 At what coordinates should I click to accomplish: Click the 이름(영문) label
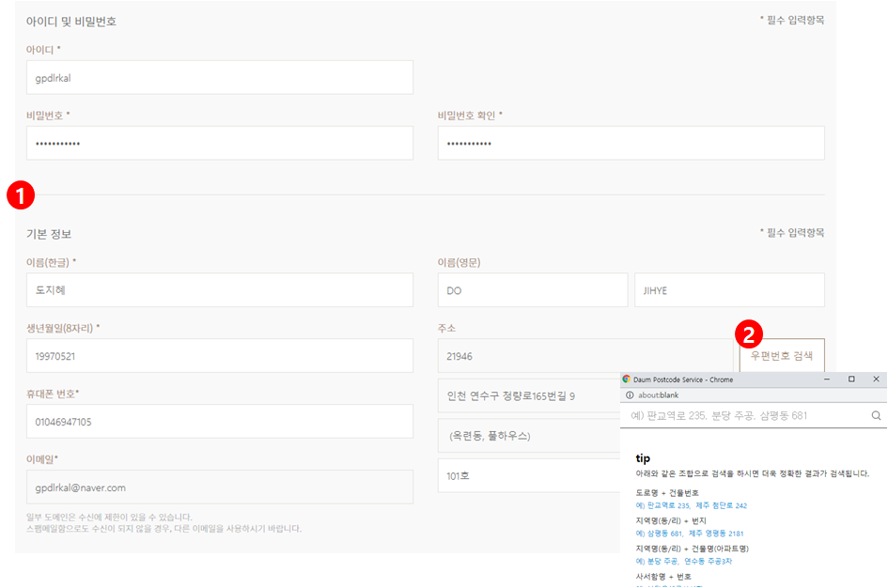point(459,263)
